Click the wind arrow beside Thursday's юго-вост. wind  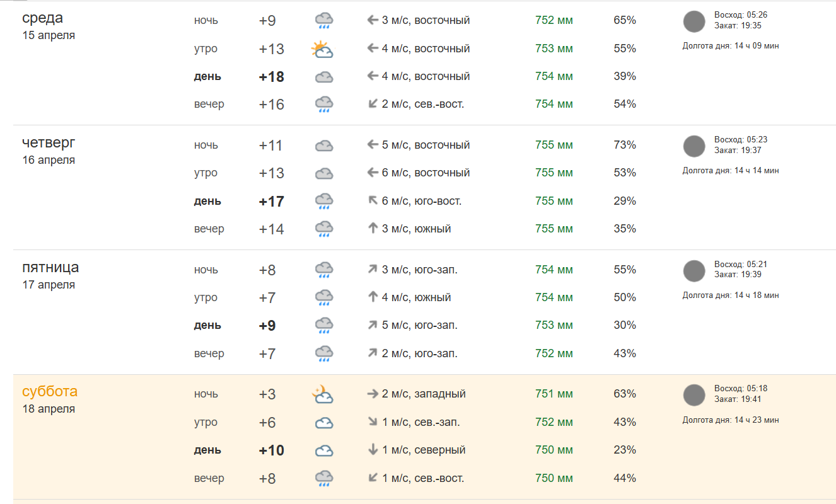pos(373,201)
